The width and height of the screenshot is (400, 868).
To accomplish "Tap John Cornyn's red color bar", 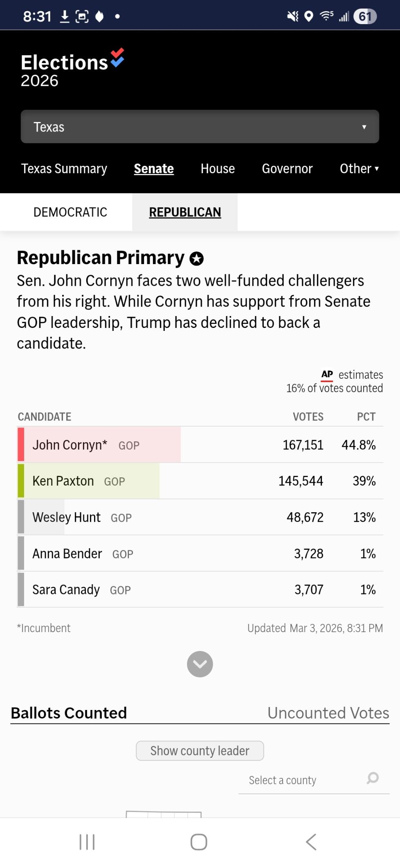I will [21, 445].
